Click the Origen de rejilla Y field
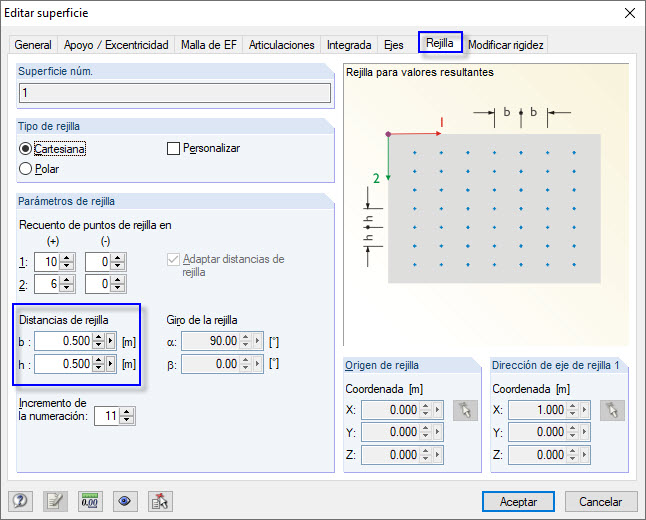646x520 pixels. click(390, 432)
